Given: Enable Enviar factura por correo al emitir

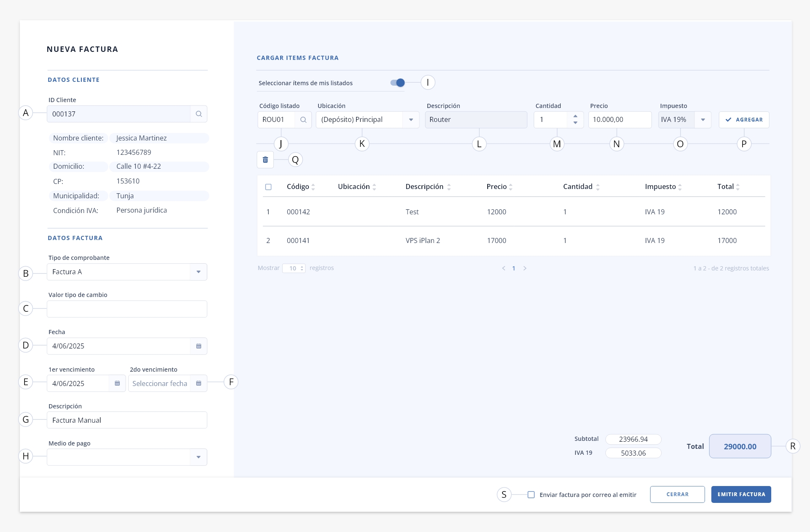Looking at the screenshot, I should (x=531, y=495).
